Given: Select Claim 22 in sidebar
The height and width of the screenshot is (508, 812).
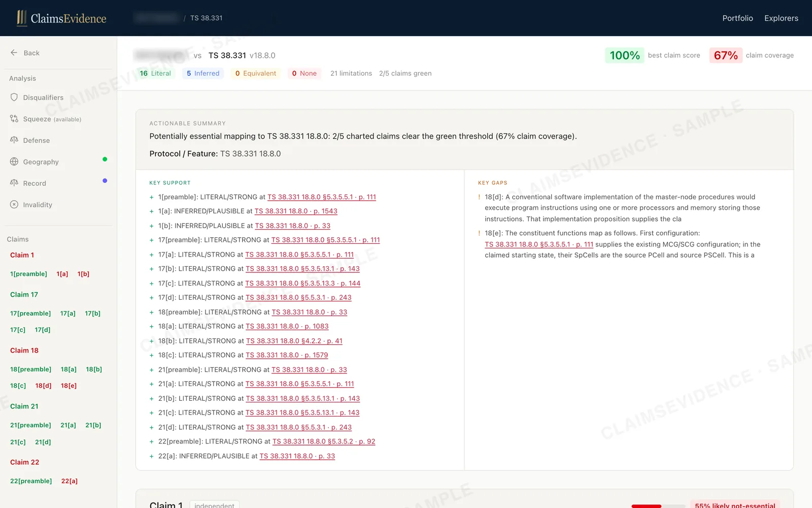Looking at the screenshot, I should 24,462.
